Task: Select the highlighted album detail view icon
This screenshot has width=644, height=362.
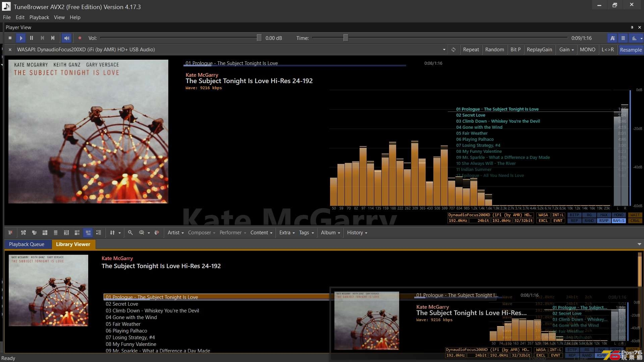Action: tap(88, 233)
